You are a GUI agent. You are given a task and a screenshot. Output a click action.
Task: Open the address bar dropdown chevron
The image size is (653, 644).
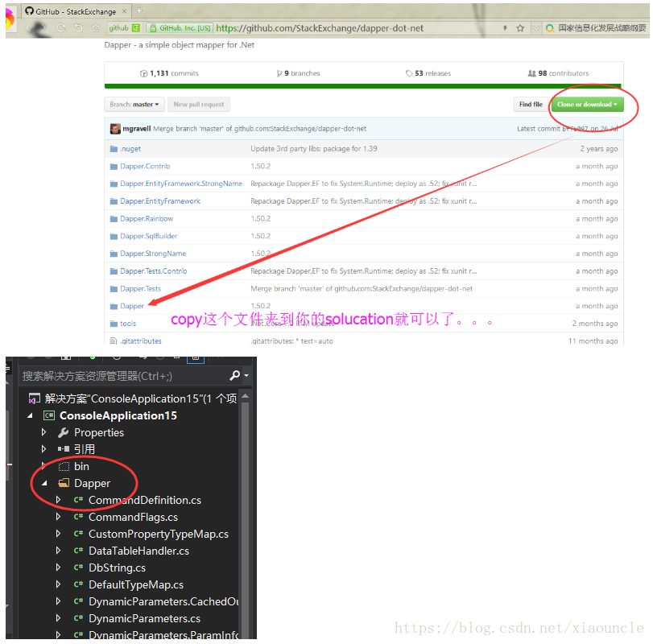tap(536, 28)
